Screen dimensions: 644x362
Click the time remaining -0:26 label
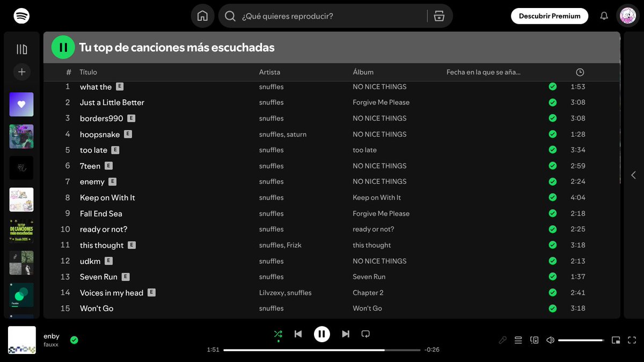pyautogui.click(x=432, y=350)
